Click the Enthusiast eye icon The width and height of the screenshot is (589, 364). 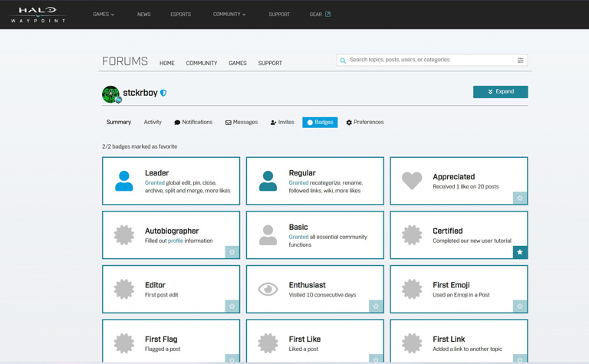(268, 289)
